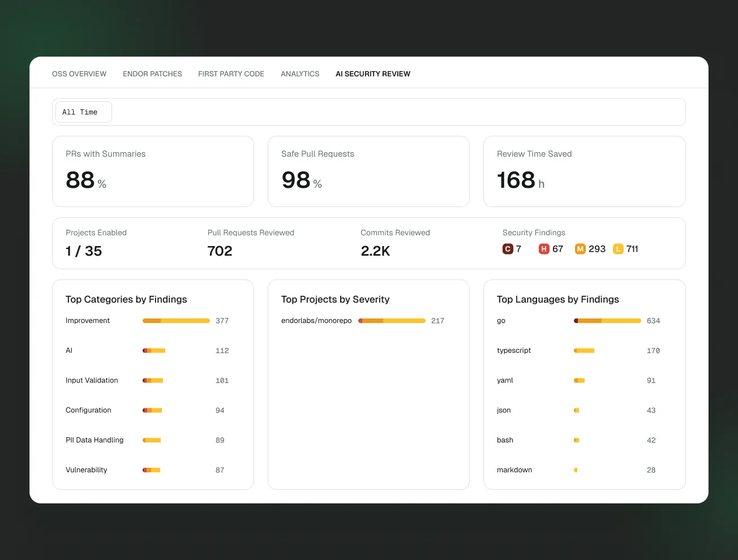Open the OSS Overview tab
This screenshot has width=738, height=560.
coord(79,74)
